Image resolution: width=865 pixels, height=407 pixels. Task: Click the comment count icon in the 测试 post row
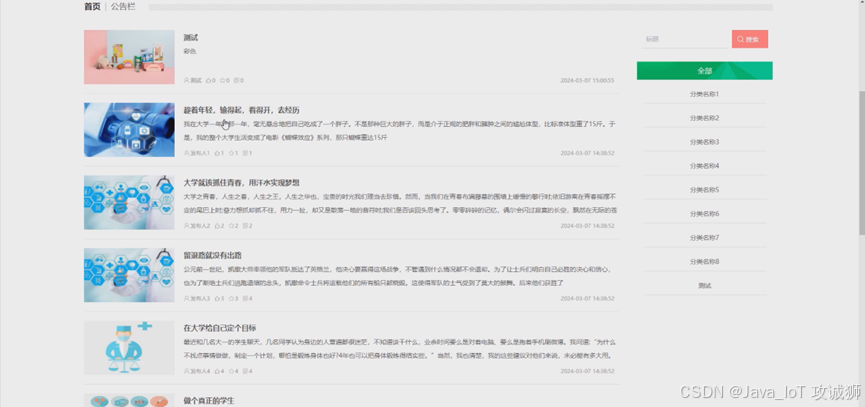[x=237, y=81]
